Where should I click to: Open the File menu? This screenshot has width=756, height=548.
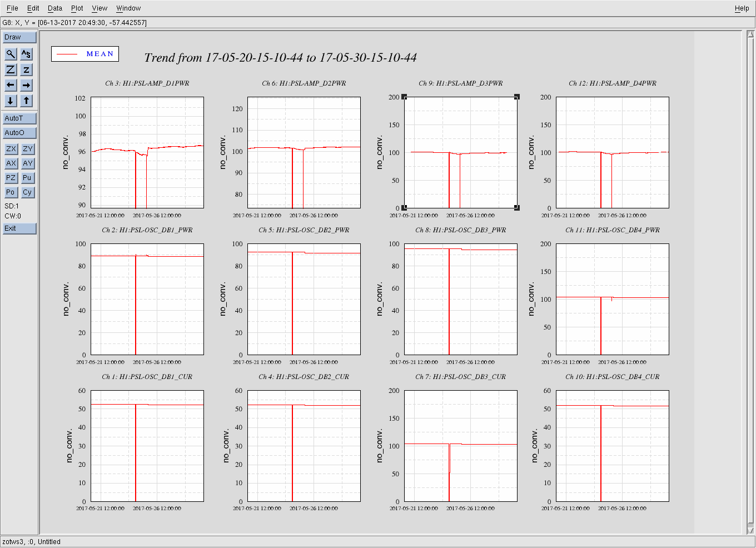(x=12, y=8)
